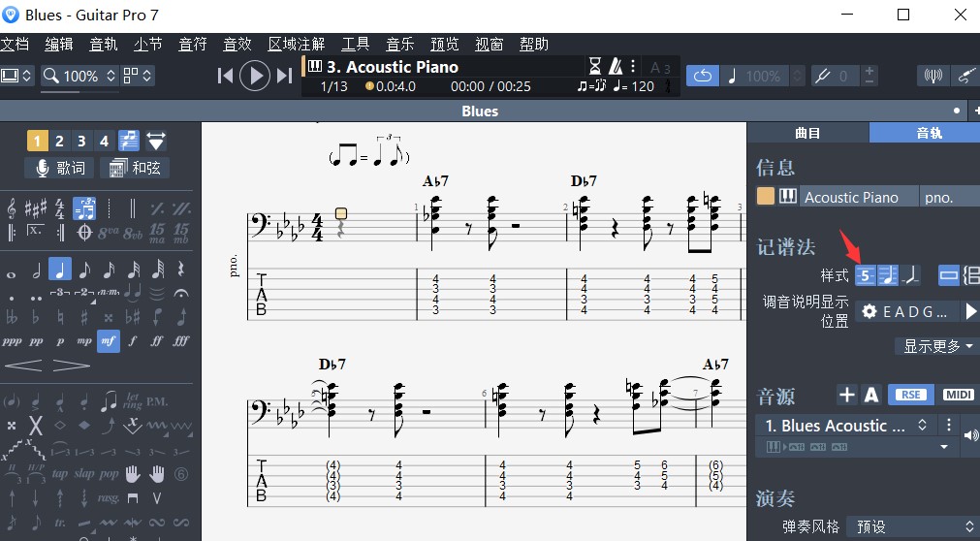Add a fermata to the note

tap(181, 292)
